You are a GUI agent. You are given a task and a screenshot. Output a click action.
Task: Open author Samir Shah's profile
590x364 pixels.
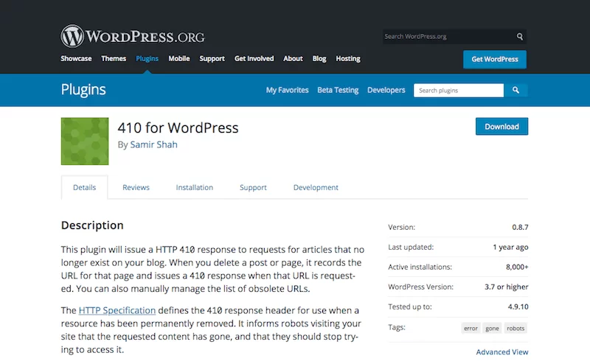pyautogui.click(x=153, y=144)
